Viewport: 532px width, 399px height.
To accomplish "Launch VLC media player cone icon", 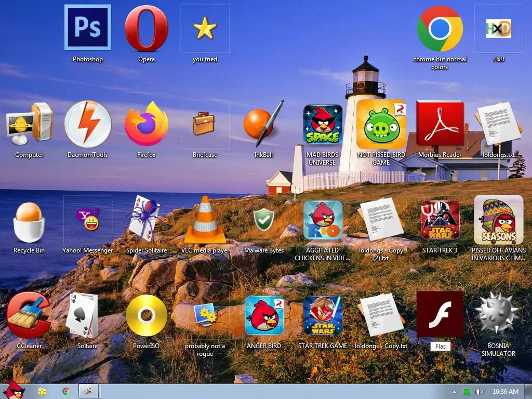I will [x=205, y=220].
